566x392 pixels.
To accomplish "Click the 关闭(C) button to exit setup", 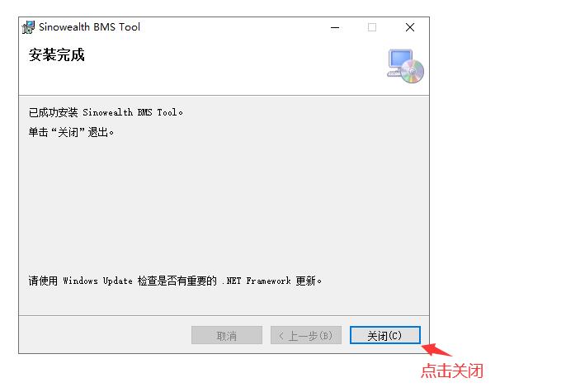I will click(x=384, y=335).
